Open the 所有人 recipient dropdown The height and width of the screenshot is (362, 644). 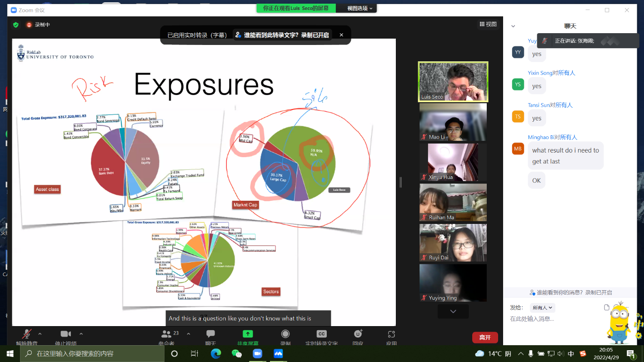pyautogui.click(x=542, y=307)
